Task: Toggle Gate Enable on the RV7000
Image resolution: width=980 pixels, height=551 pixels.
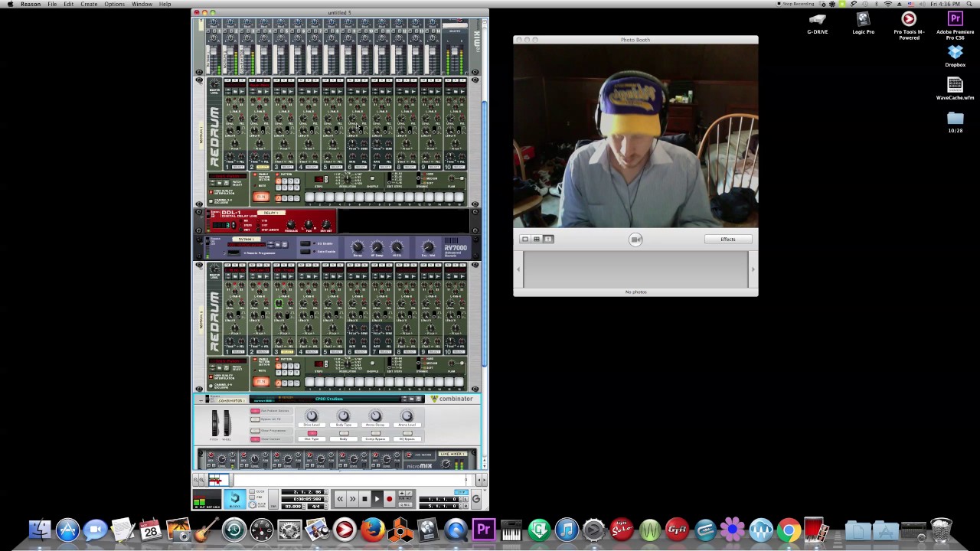Action: pyautogui.click(x=305, y=251)
